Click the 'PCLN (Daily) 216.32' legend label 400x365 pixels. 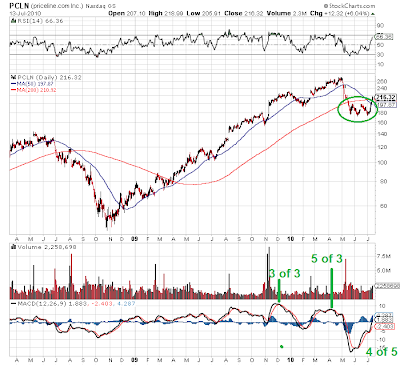pos(49,77)
